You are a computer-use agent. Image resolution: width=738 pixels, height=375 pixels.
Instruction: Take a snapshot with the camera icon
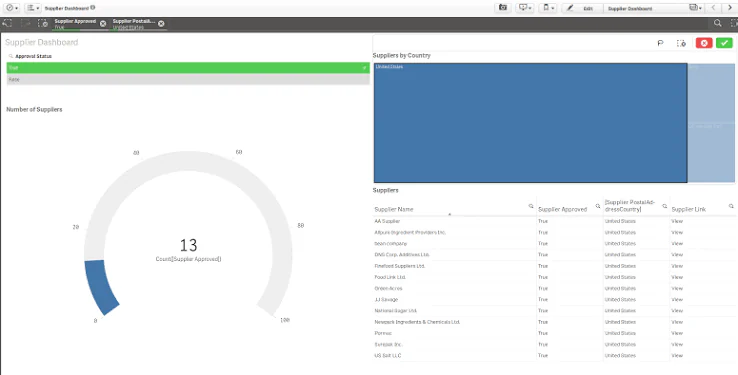pyautogui.click(x=503, y=8)
